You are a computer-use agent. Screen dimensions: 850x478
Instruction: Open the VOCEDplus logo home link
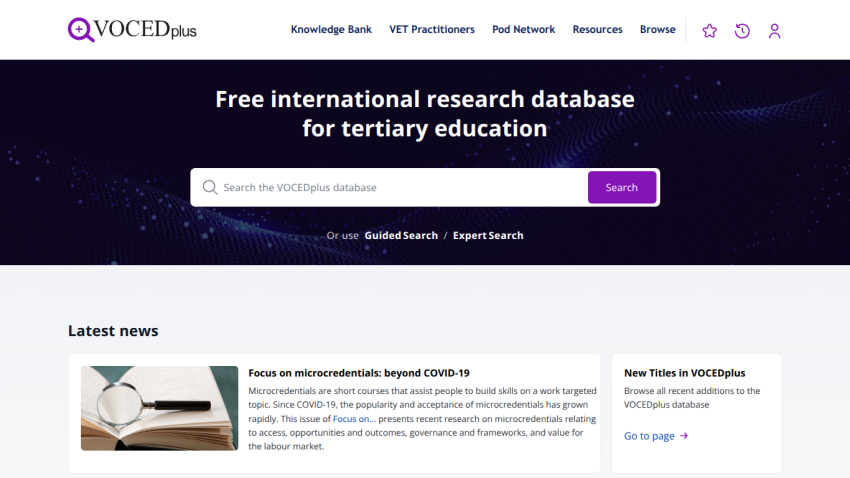[132, 29]
